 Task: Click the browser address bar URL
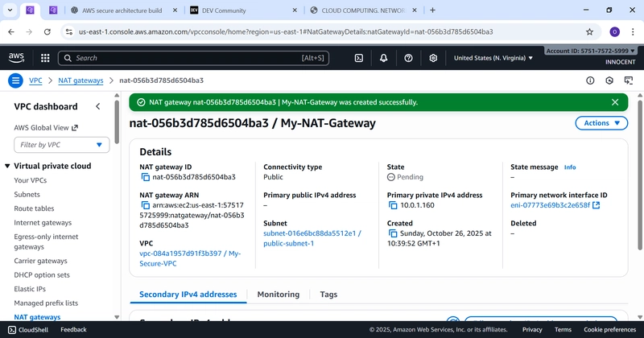(286, 31)
